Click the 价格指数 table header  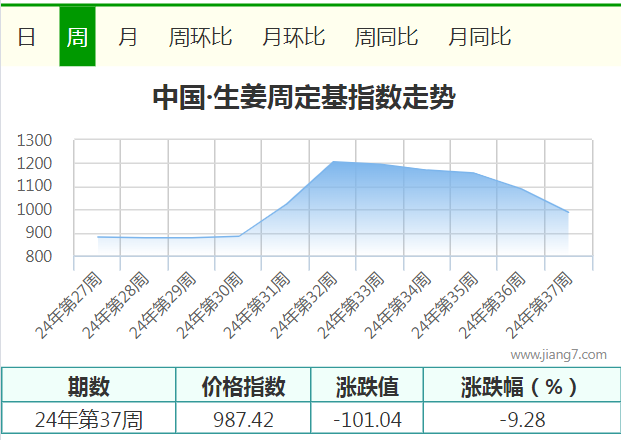[243, 386]
